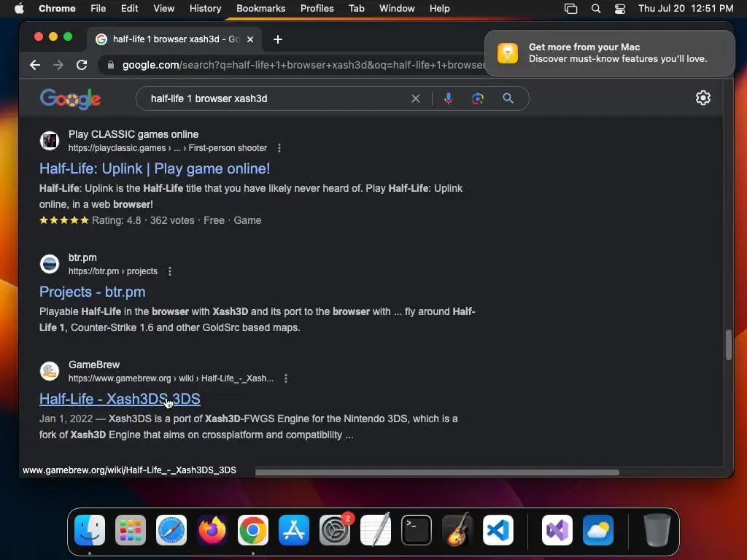
Task: Open Spotlight search in menu bar
Action: click(595, 9)
